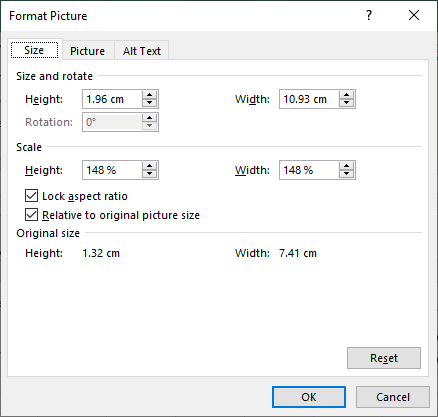Decrease the Scale Height percentage down arrow

click(x=149, y=174)
